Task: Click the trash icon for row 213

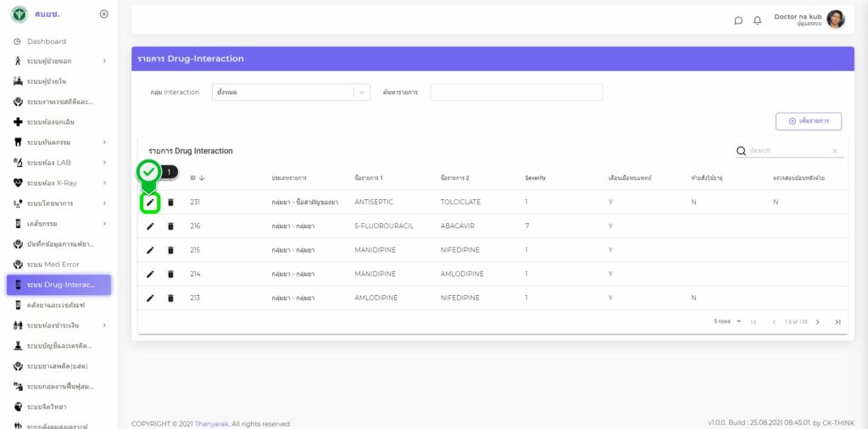Action: pos(170,298)
